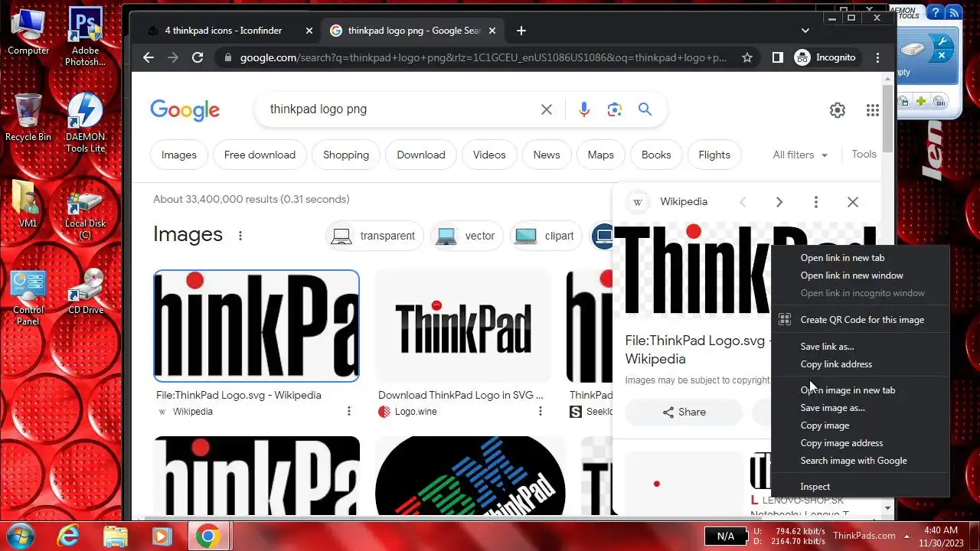Choose the vector image suggestion
This screenshot has height=551, width=980.
pos(466,236)
